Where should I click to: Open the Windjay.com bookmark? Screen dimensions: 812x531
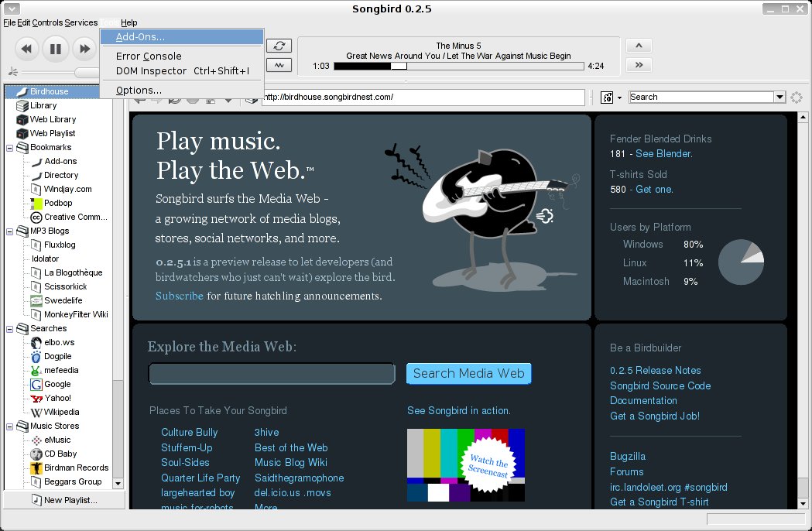pyautogui.click(x=68, y=189)
